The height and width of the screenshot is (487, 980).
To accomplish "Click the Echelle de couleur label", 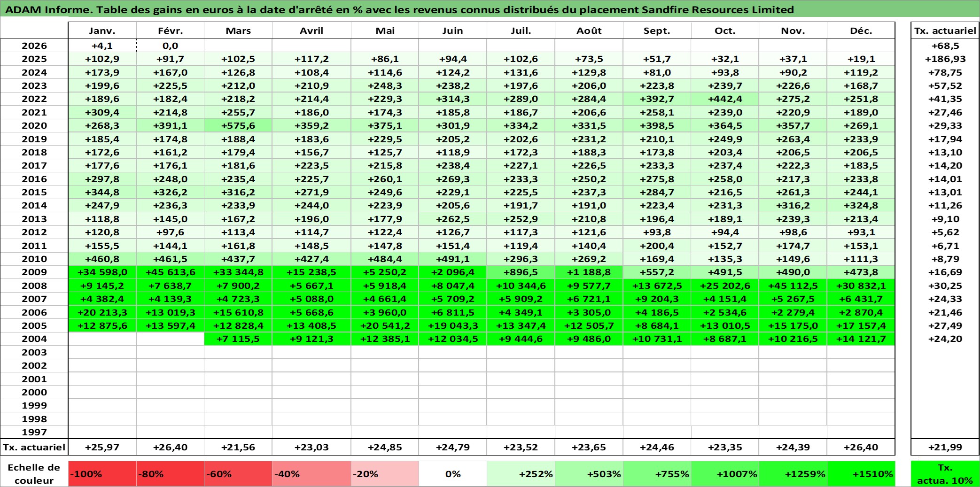I will [x=34, y=473].
